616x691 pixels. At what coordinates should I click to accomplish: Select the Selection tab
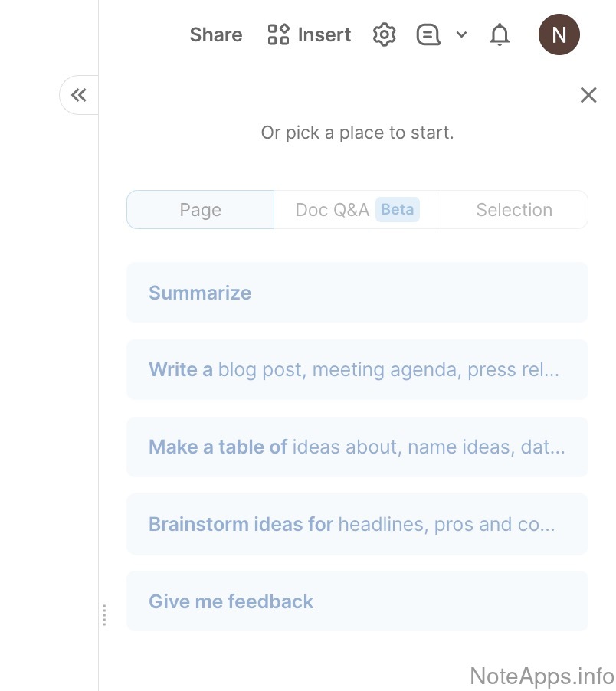(x=514, y=210)
